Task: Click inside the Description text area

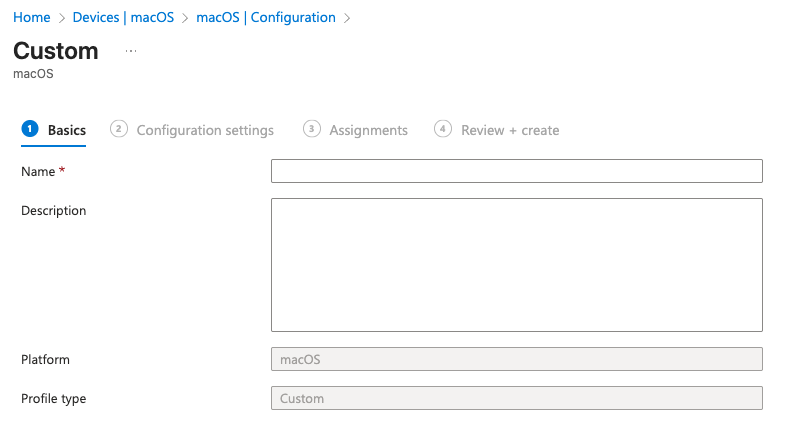Action: (516, 264)
